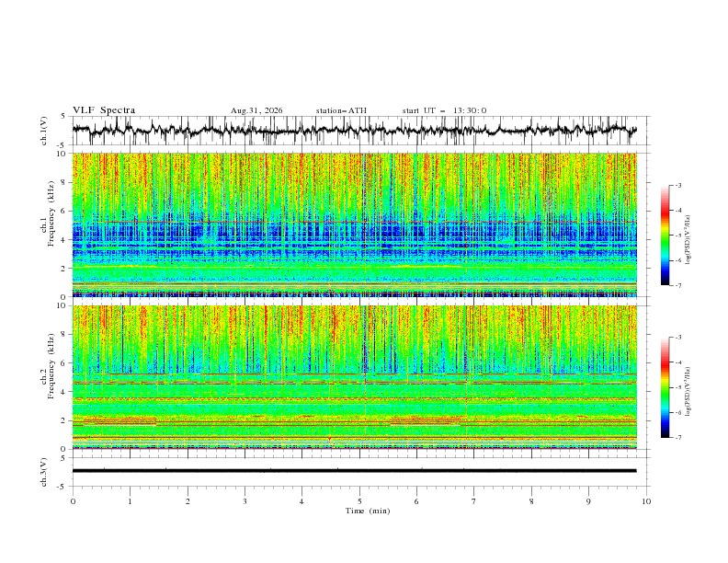
Task: Click the ch.1 spectrogram color scale bar
Action: click(665, 236)
